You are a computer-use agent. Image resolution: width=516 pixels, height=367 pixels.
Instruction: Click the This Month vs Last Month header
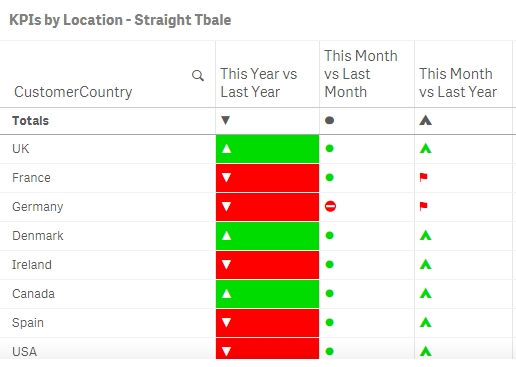click(361, 74)
